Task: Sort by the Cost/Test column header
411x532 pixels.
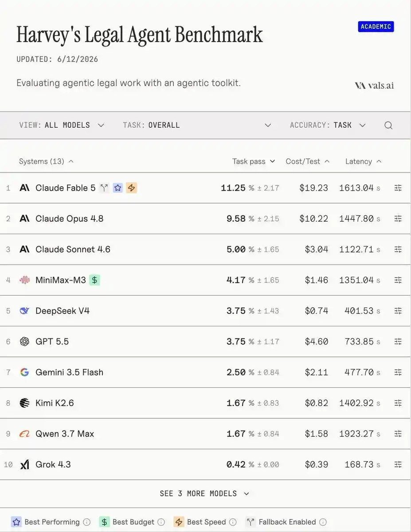Action: pyautogui.click(x=308, y=161)
